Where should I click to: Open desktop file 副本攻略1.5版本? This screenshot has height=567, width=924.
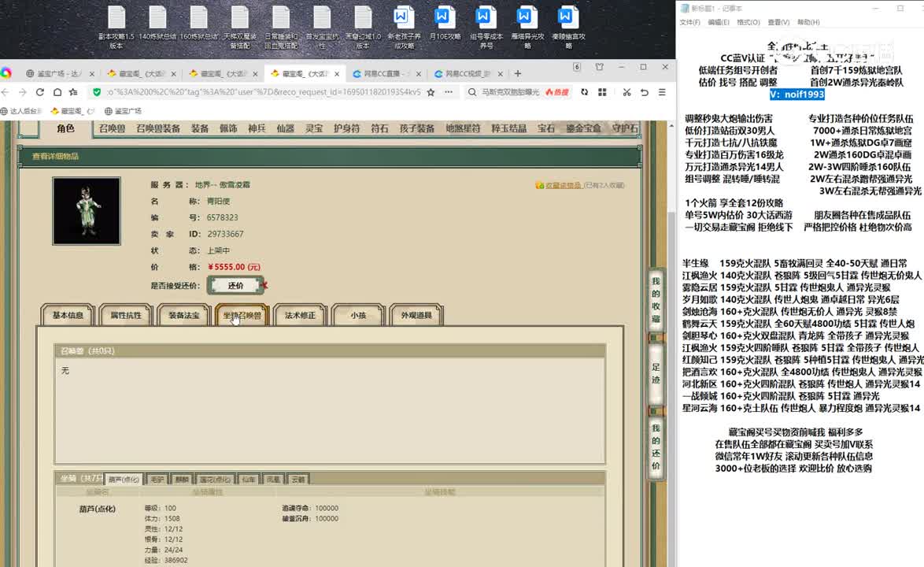116,27
